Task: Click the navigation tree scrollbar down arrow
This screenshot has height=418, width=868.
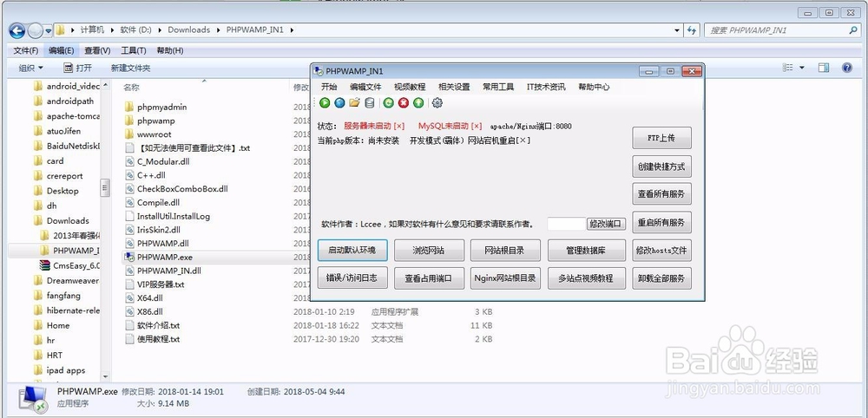Action: point(105,376)
